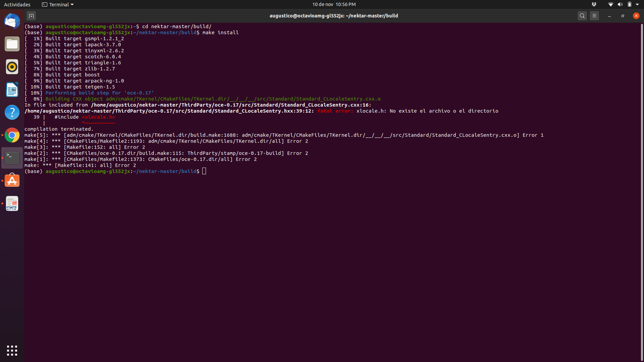
Task: Open Actividades overview
Action: (17, 4)
